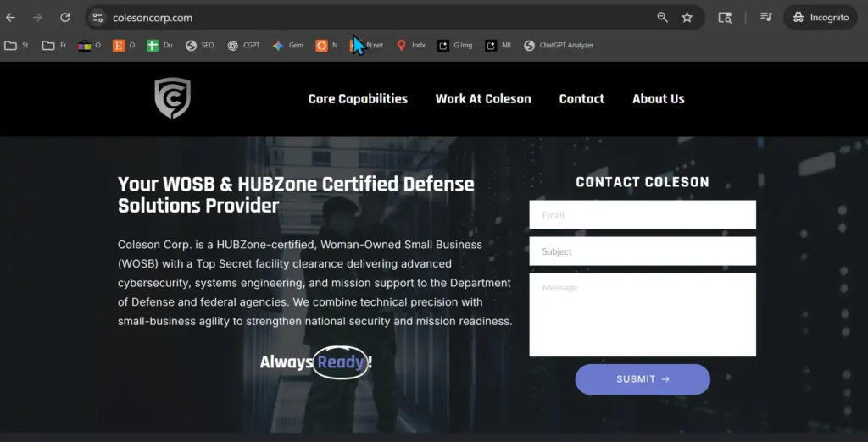The width and height of the screenshot is (868, 442).
Task: Open the Core Capabilities menu item
Action: click(358, 99)
